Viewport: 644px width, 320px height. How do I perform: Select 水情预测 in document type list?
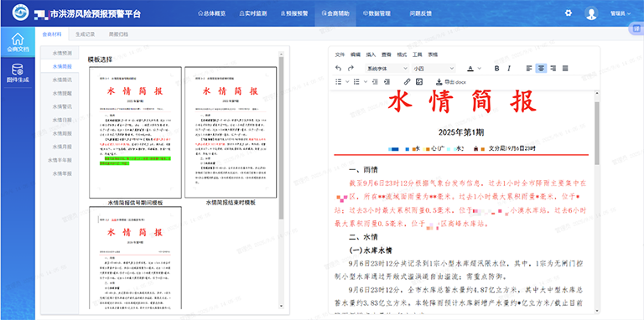(62, 53)
